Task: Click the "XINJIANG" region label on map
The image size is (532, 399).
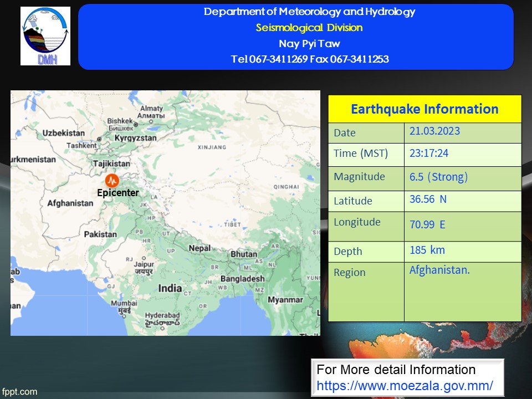Action: [212, 147]
